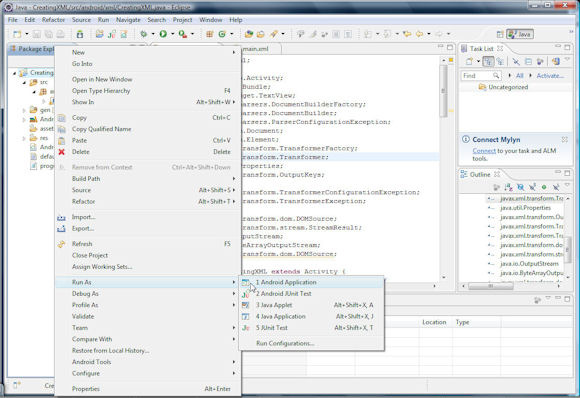Screen dimensions: 580x398
Task: Click the Search flashlight toolbar icon
Action: 273,34
